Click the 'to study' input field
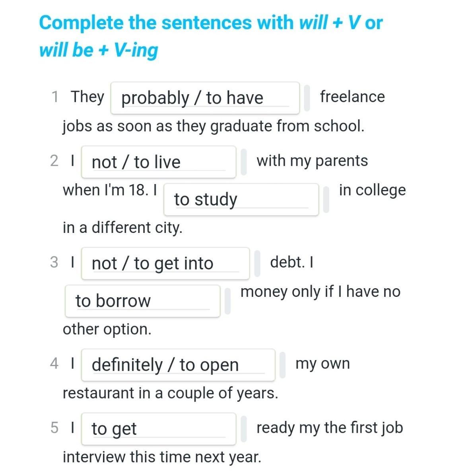Screen dimensions: 476x471 click(241, 200)
